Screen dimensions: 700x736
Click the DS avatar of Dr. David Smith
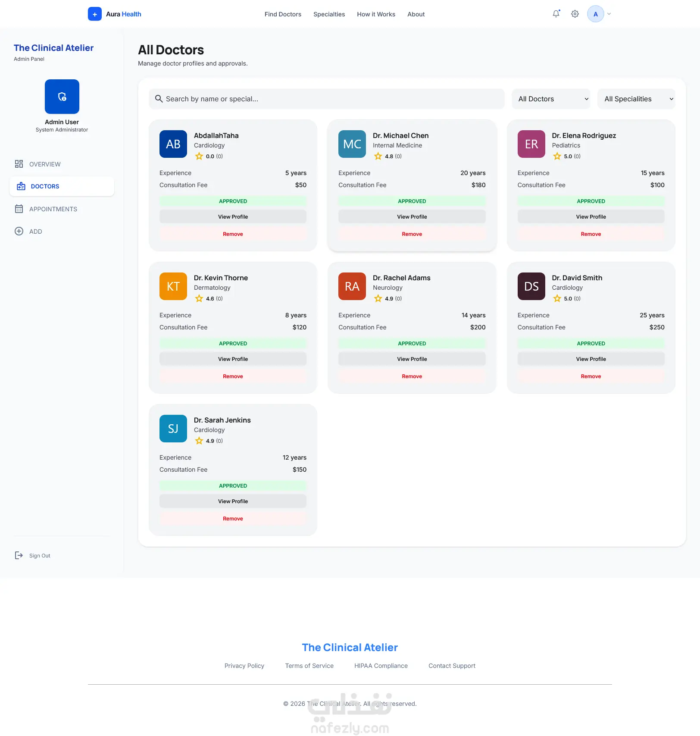[x=531, y=286]
